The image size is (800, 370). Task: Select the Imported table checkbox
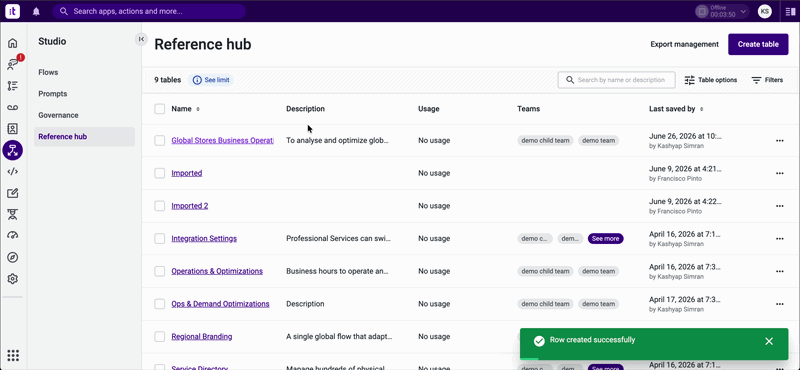pos(160,173)
